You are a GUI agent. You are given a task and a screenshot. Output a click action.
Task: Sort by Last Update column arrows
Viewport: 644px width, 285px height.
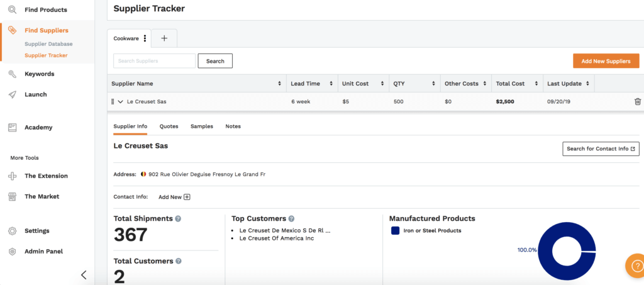588,84
